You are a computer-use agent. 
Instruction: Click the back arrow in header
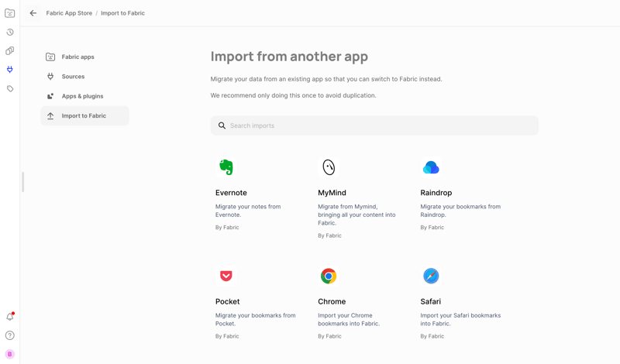point(33,13)
